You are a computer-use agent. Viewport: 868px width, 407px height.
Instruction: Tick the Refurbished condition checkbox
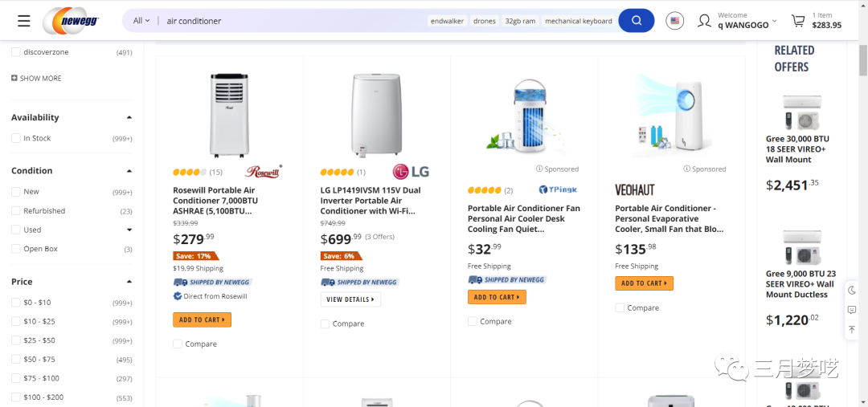(16, 211)
